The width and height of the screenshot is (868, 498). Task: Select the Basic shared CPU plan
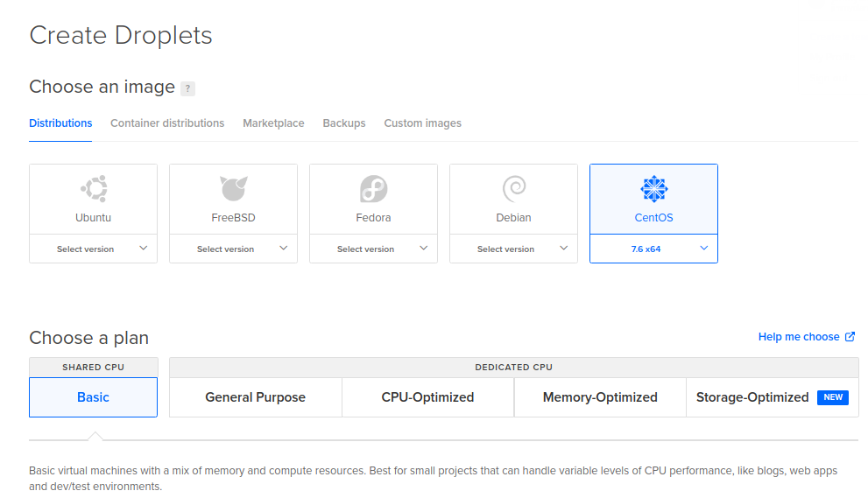click(x=93, y=397)
